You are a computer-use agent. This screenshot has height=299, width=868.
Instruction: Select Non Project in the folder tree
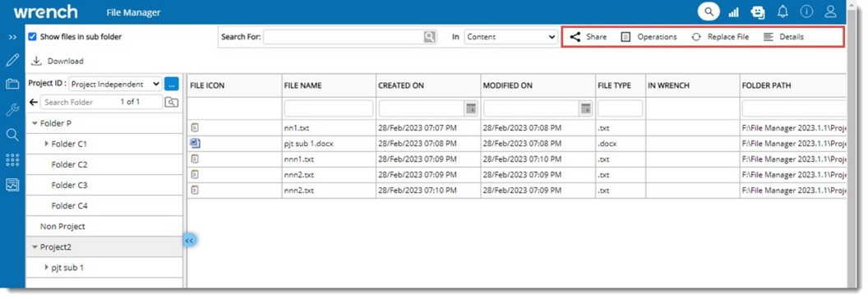(62, 227)
